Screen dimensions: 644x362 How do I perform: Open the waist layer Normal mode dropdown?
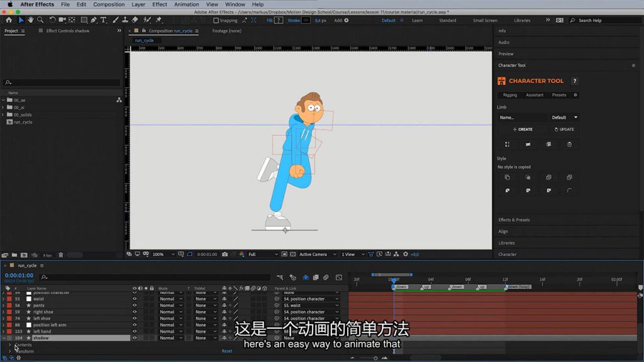click(170, 299)
